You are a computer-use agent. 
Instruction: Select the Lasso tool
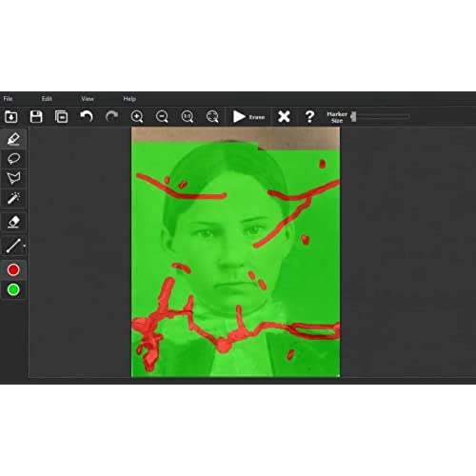13,158
